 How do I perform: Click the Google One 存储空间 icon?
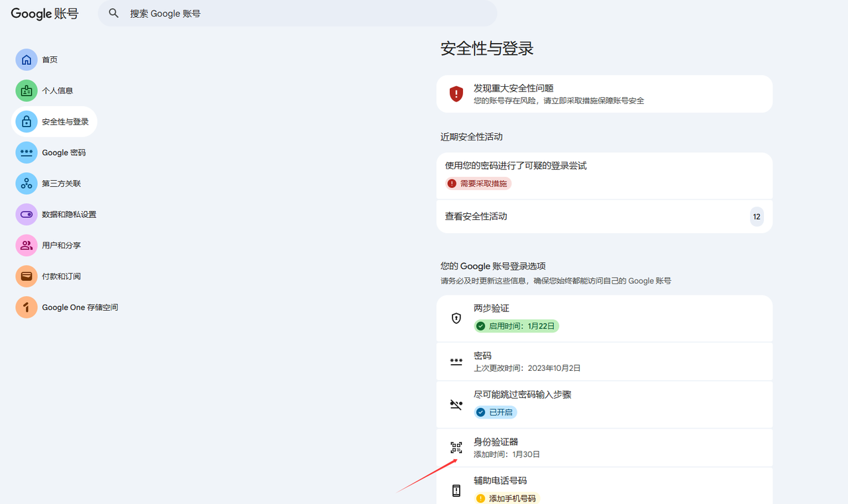(x=26, y=307)
